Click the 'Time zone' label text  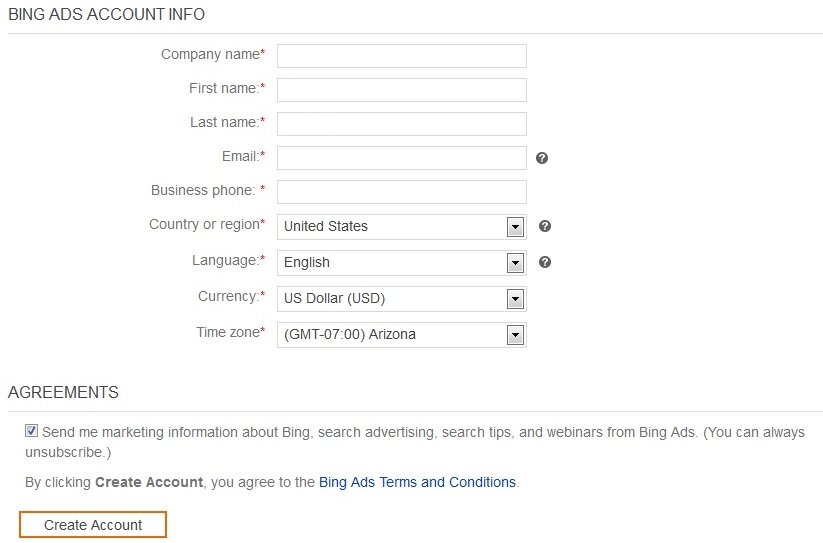(x=228, y=332)
